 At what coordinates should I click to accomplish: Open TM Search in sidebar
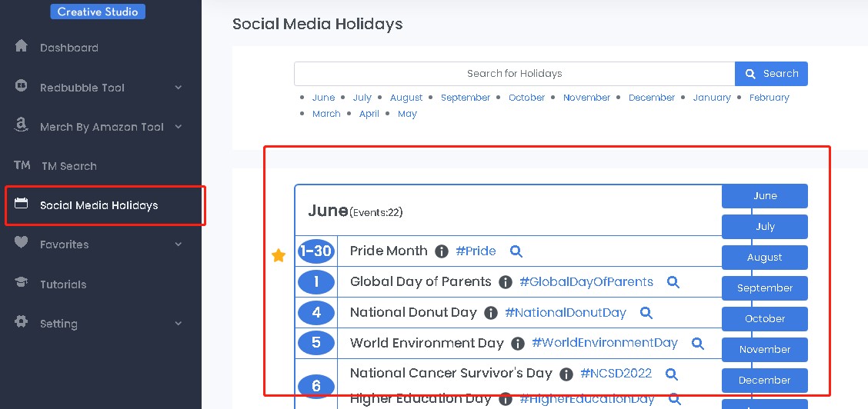click(x=69, y=166)
